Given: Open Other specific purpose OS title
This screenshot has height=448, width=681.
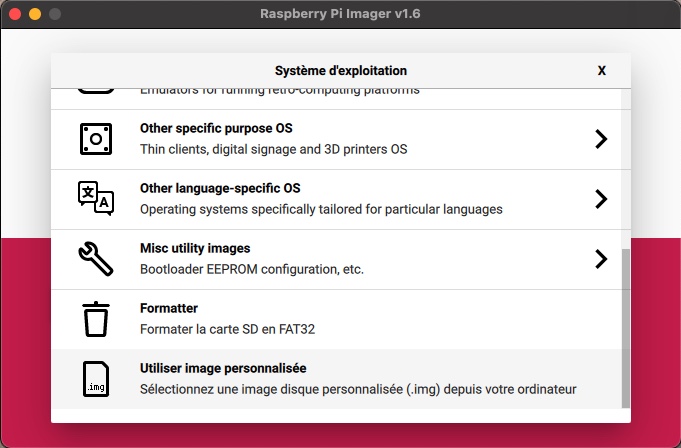Looking at the screenshot, I should point(216,128).
